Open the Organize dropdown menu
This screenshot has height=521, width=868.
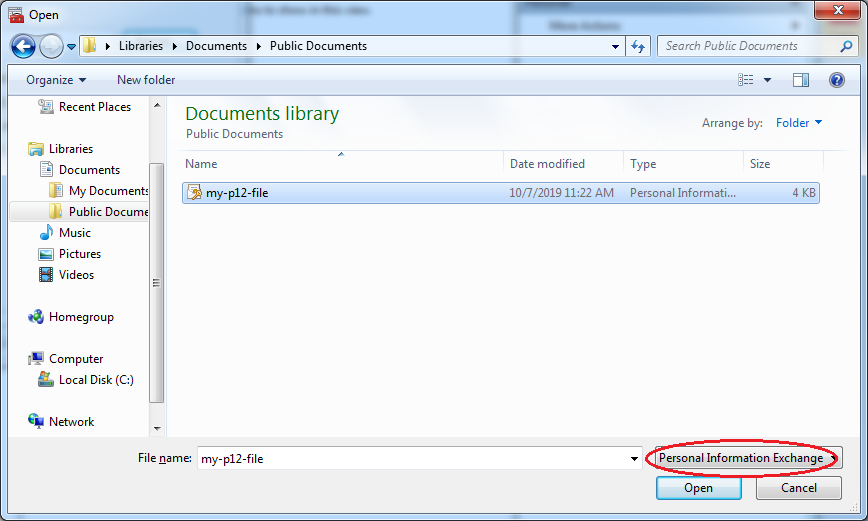(x=56, y=80)
